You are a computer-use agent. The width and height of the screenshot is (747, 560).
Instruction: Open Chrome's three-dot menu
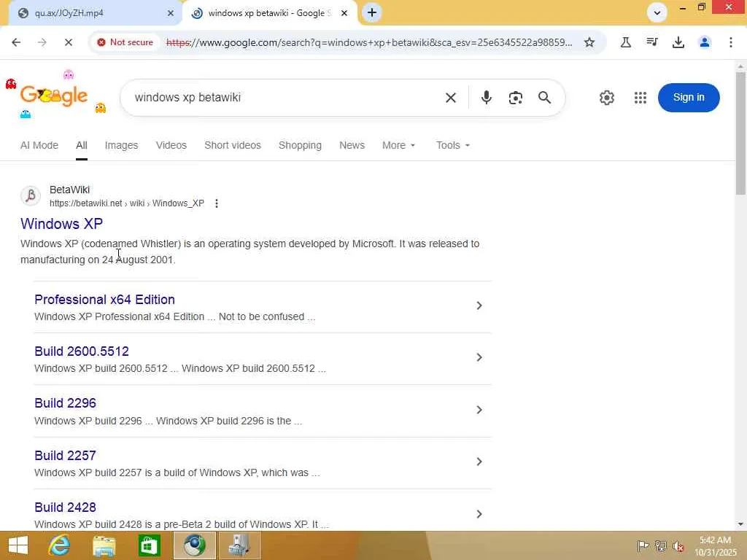(731, 42)
